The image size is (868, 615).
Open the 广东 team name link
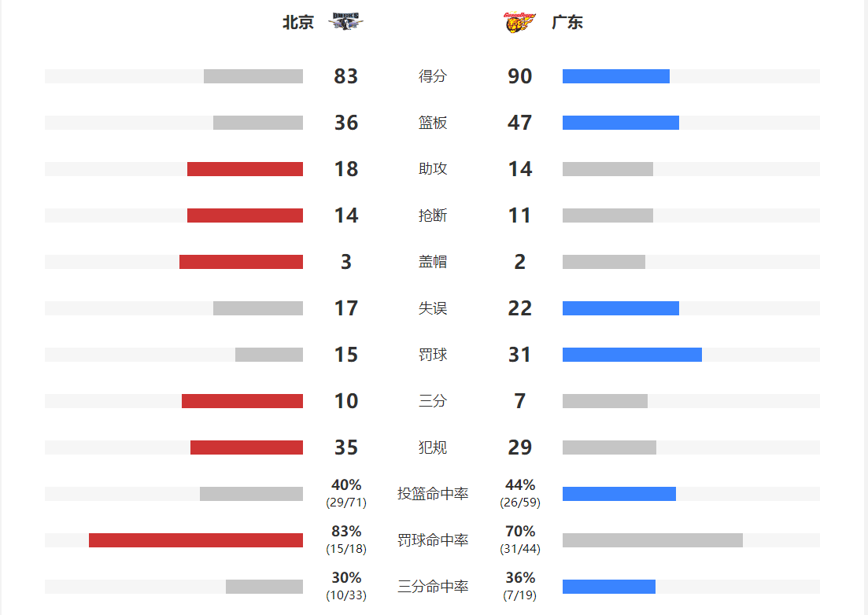(567, 22)
